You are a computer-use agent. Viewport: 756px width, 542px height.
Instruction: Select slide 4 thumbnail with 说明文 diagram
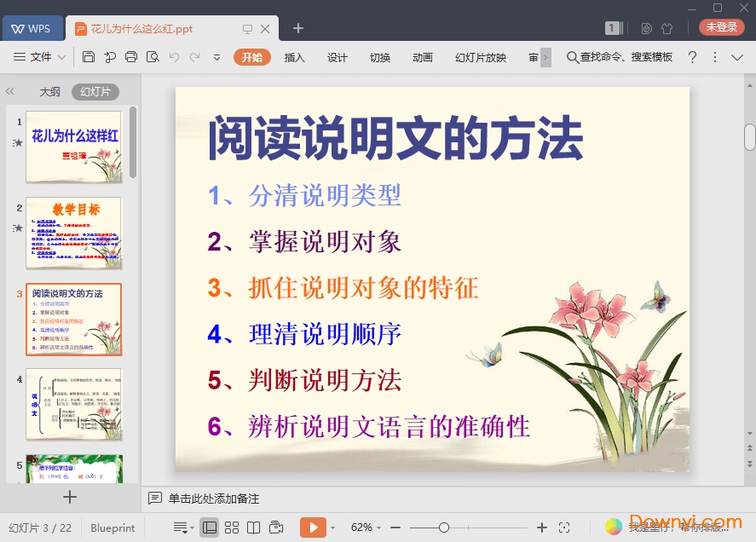tap(74, 405)
